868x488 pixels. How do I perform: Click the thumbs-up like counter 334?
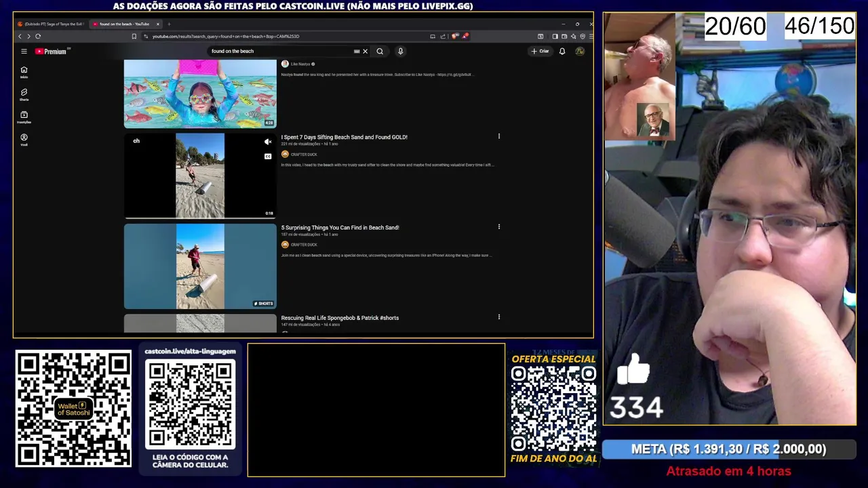click(x=635, y=388)
